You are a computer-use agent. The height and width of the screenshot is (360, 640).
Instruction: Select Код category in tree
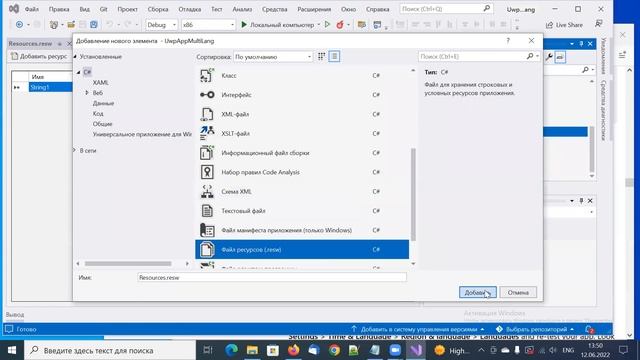click(x=98, y=113)
